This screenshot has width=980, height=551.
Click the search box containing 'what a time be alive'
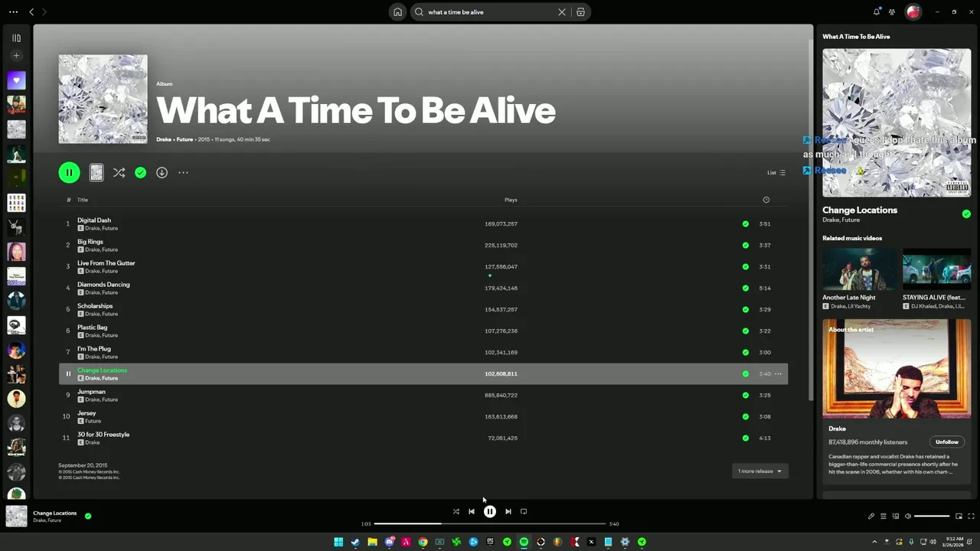(490, 12)
